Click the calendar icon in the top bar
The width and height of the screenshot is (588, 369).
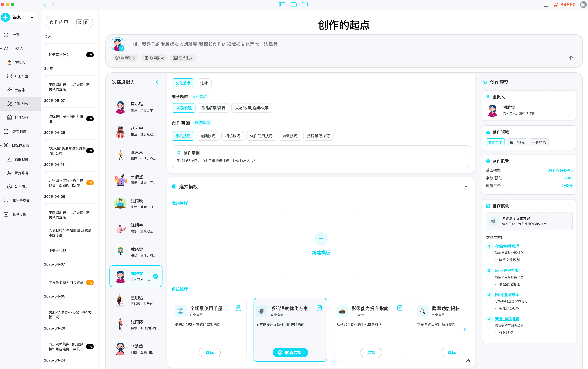[546, 4]
